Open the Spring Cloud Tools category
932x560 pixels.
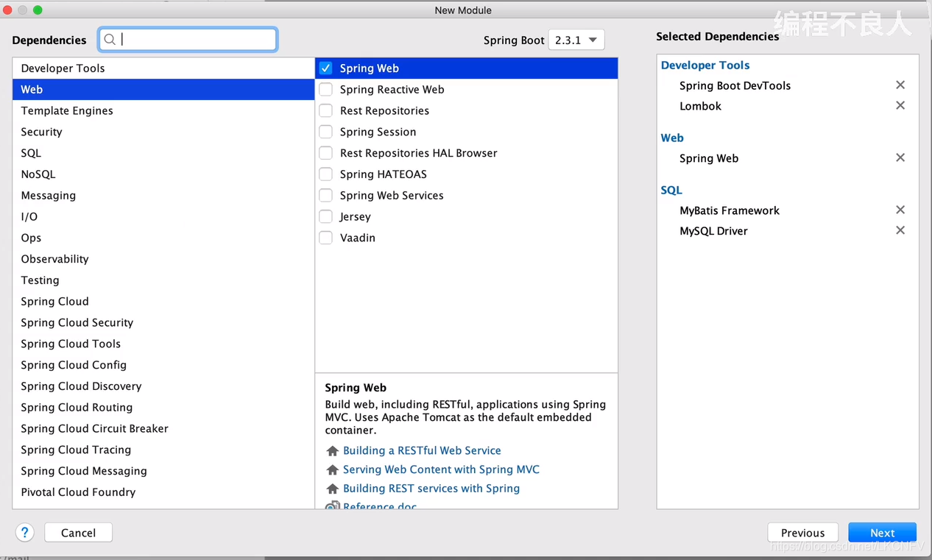(163, 344)
